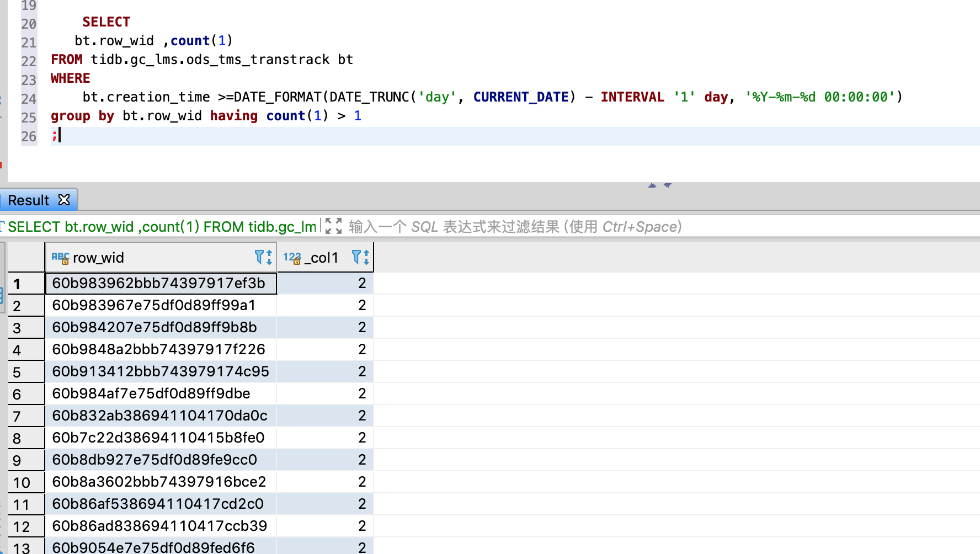
Task: Click the filter funnel on _col1 column
Action: click(x=356, y=257)
